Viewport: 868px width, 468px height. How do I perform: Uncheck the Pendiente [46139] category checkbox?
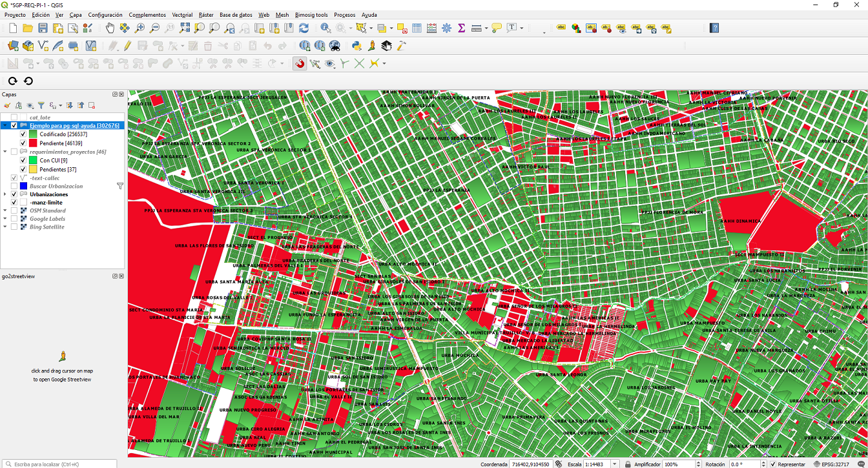(x=23, y=143)
